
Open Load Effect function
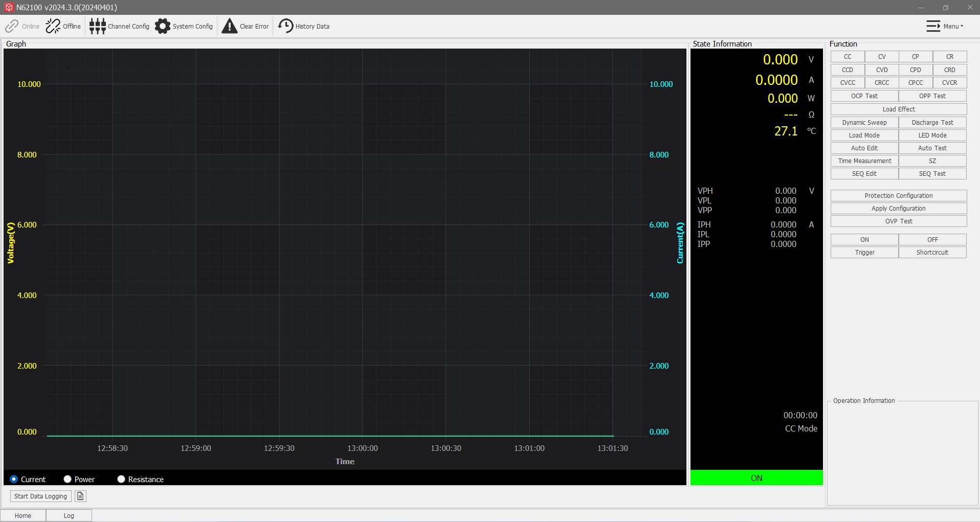(x=899, y=109)
